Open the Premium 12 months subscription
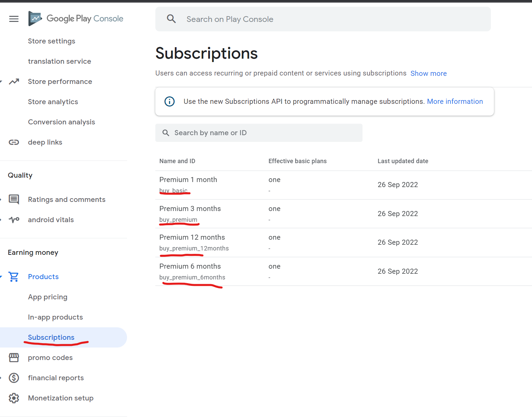The width and height of the screenshot is (532, 419). click(192, 237)
